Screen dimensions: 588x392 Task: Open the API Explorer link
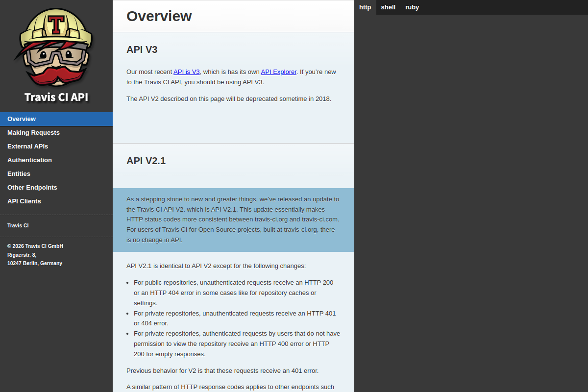click(x=279, y=72)
